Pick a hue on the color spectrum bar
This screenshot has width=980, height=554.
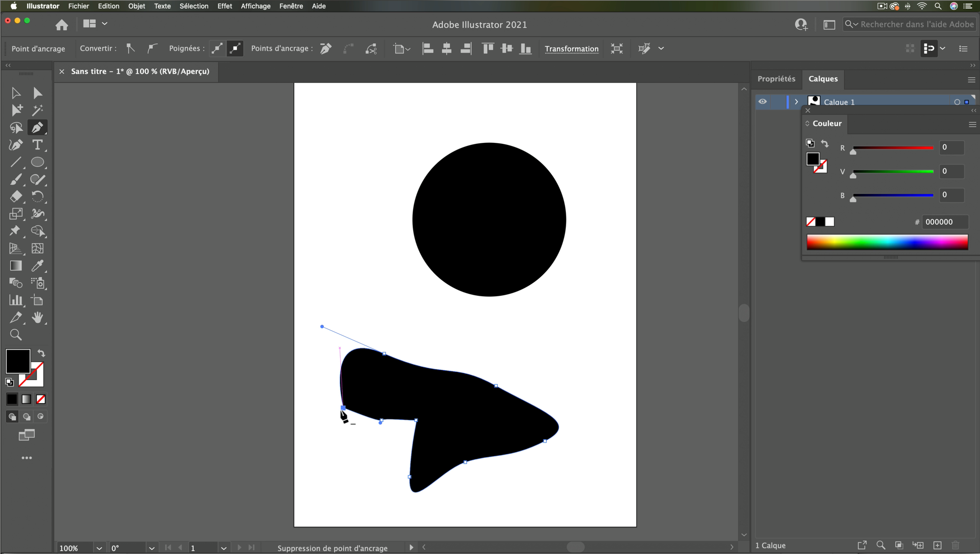point(886,242)
